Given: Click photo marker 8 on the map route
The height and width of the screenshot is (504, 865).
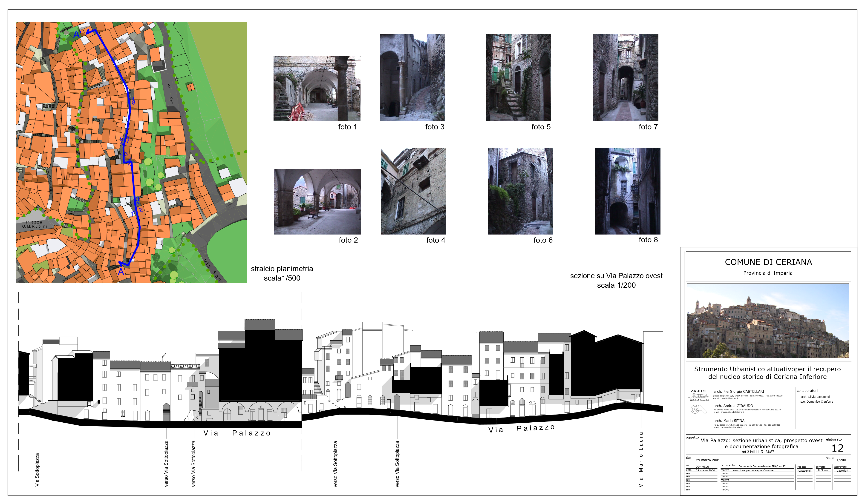Looking at the screenshot, I should 133,102.
